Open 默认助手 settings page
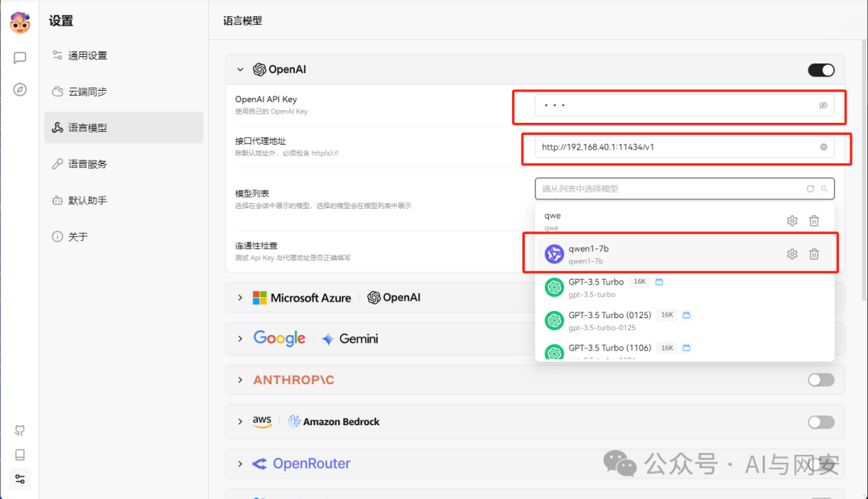 tap(124, 200)
